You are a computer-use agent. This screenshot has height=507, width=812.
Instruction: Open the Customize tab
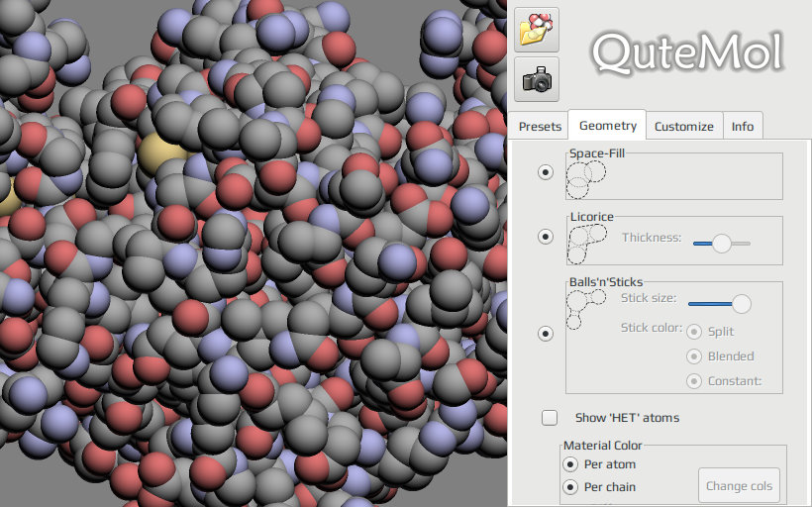[684, 127]
